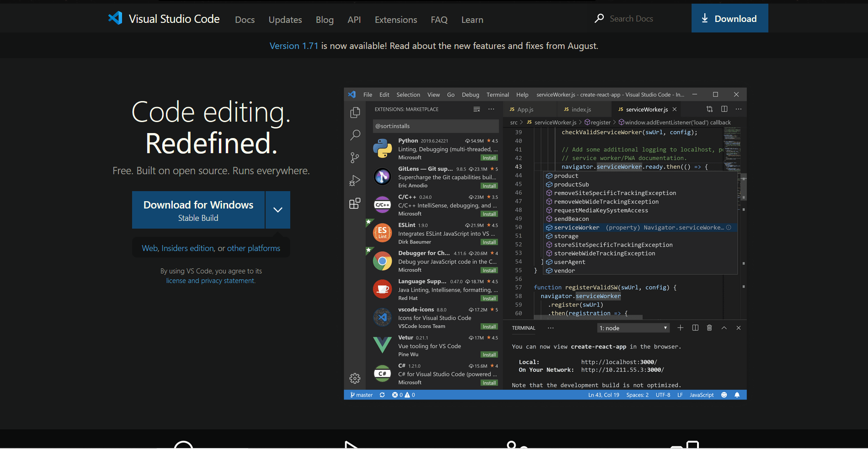Open the '1: node' terminal dropdown
Image resolution: width=868 pixels, height=449 pixels.
pos(634,328)
